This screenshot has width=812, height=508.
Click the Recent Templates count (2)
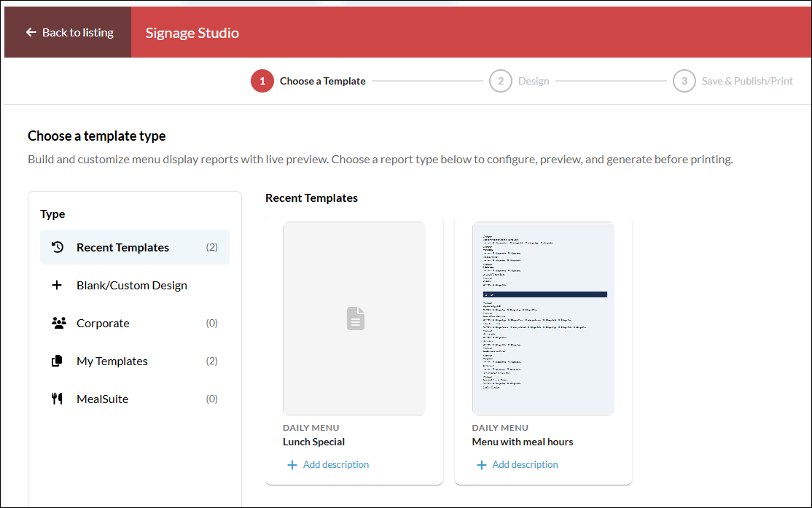[212, 247]
